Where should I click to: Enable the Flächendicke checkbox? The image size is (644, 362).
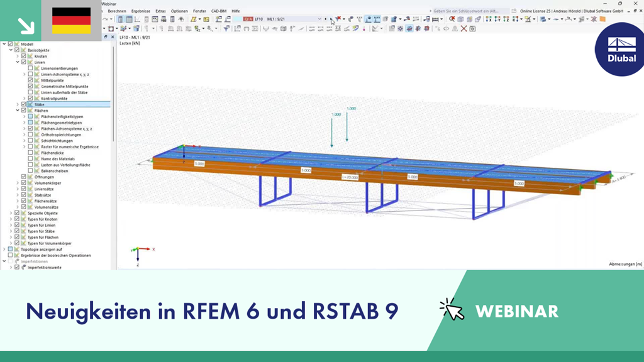point(30,153)
